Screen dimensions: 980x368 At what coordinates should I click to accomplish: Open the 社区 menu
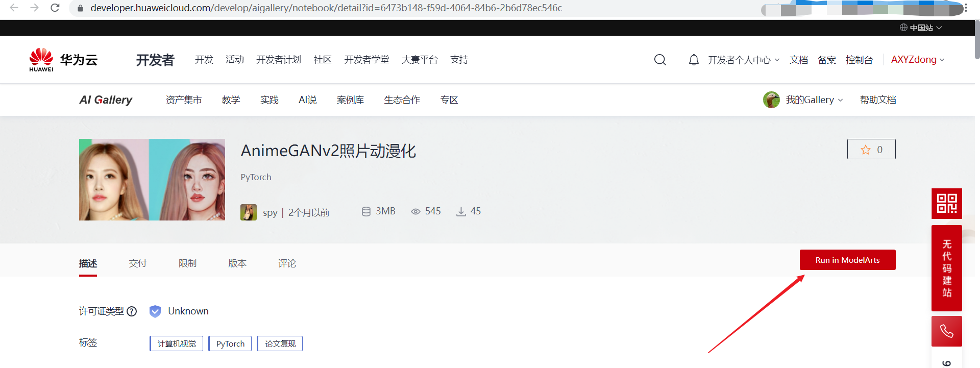click(x=323, y=60)
